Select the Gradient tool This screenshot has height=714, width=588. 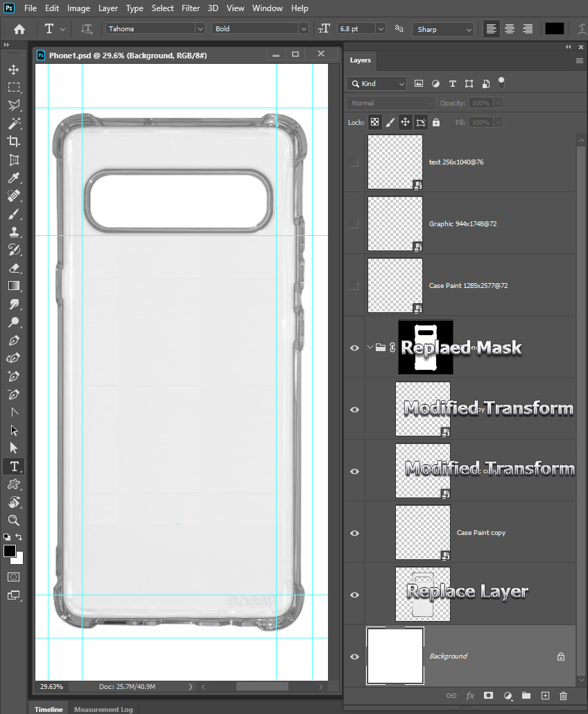click(14, 285)
